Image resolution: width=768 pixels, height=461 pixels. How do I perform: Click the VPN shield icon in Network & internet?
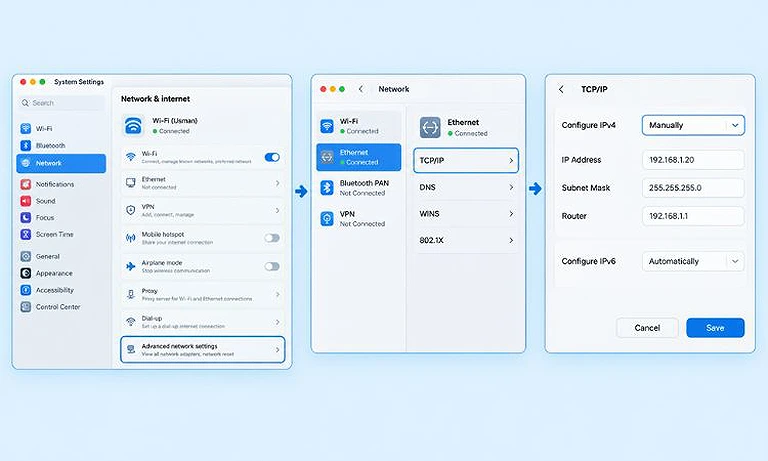(131, 210)
